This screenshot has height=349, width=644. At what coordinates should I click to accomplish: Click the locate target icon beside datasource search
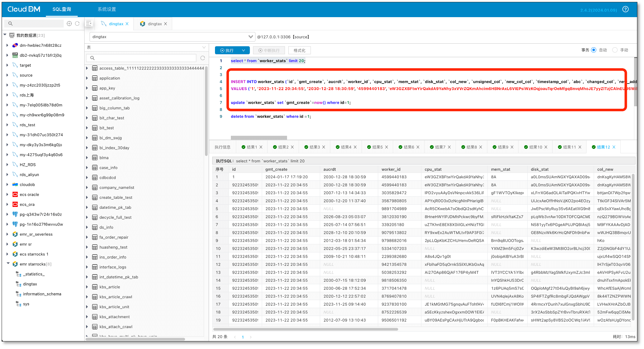point(69,24)
